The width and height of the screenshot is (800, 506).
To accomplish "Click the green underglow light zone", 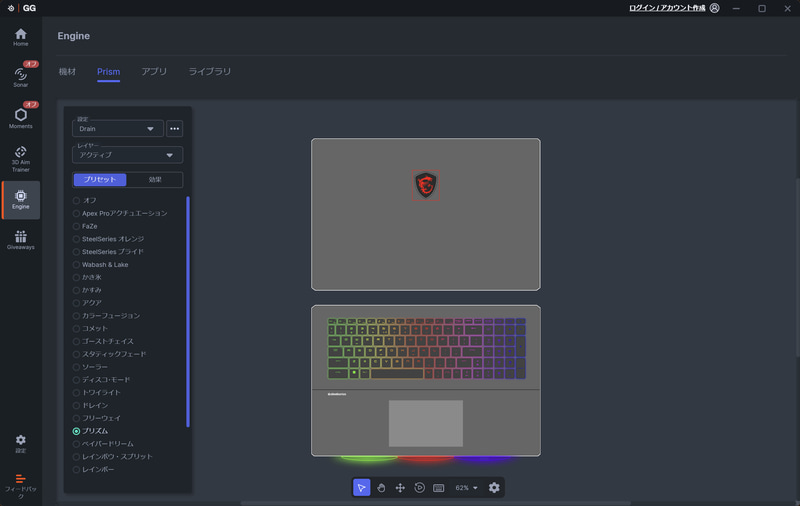I will click(x=368, y=459).
